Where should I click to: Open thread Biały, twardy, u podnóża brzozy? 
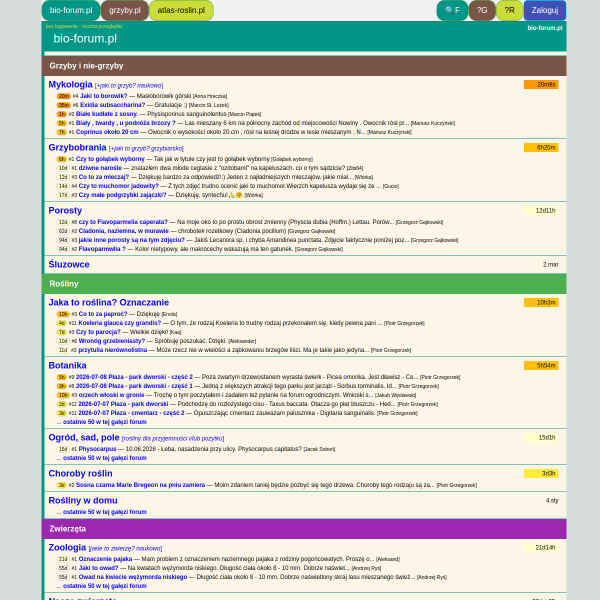click(126, 123)
